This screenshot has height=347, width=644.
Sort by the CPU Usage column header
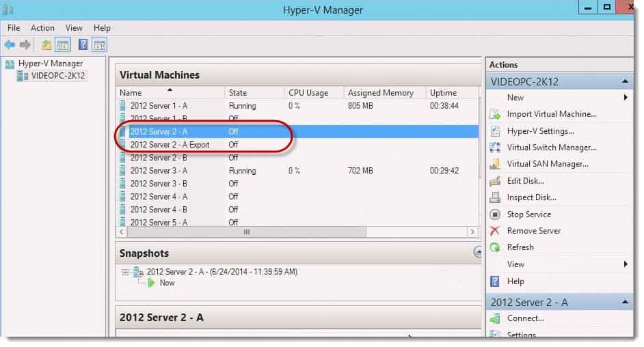click(x=314, y=93)
